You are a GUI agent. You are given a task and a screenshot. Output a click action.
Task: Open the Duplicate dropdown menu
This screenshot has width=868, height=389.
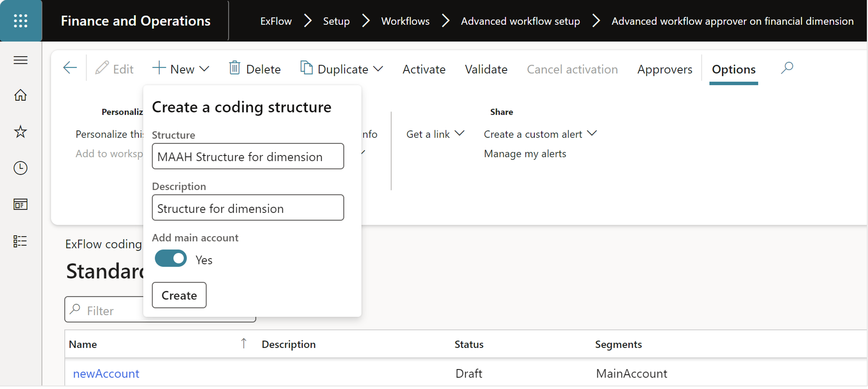[342, 69]
